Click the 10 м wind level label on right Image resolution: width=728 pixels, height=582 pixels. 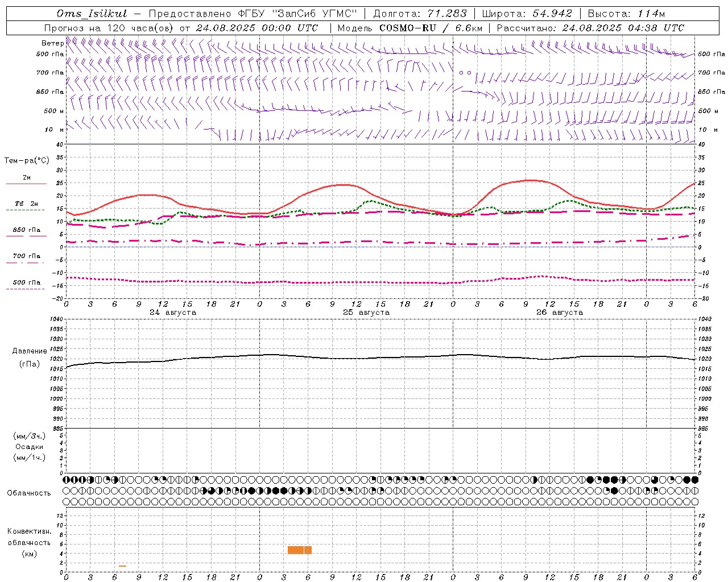708,130
